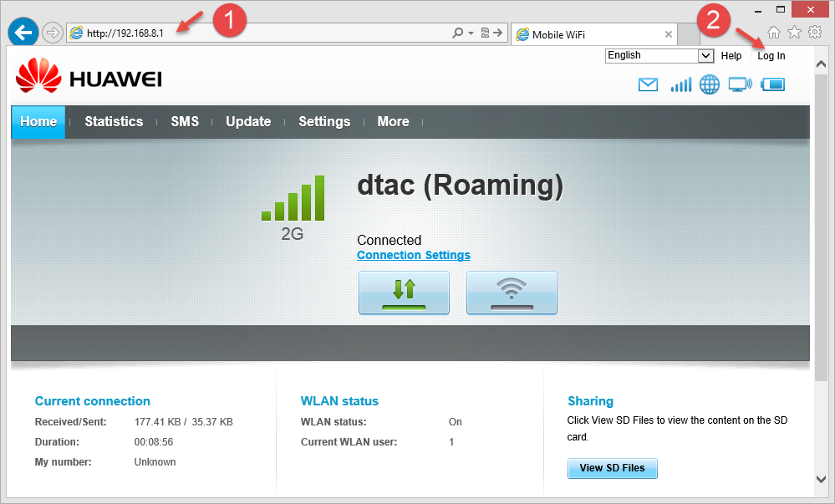Minimize the browser window
835x504 pixels.
tap(758, 9)
